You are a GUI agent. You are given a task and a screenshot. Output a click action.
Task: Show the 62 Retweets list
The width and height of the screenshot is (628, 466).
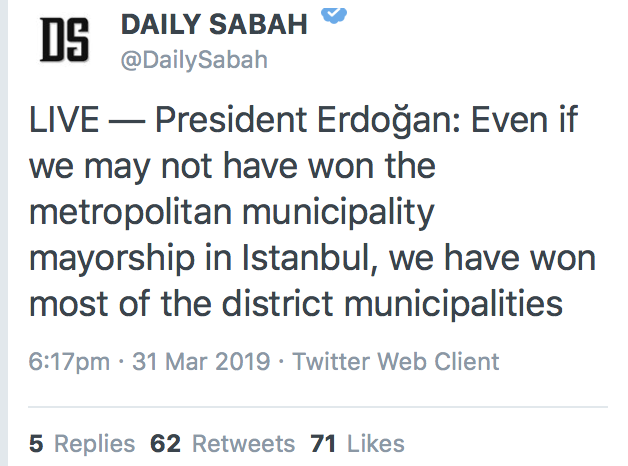[x=222, y=444]
